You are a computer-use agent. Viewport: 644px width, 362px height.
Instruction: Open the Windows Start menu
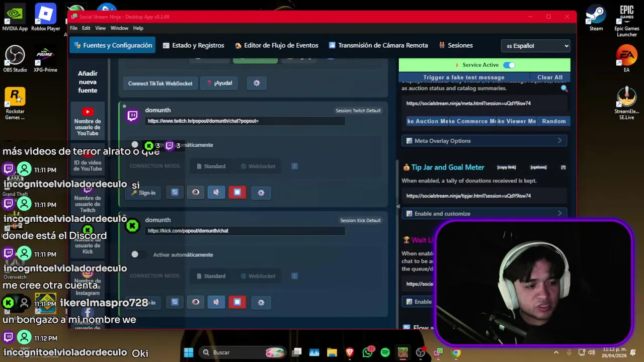pos(188,352)
